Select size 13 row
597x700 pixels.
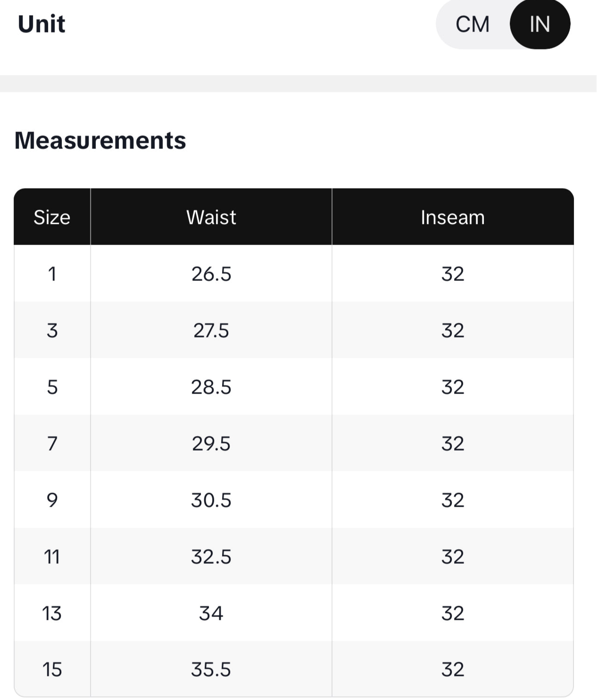[52, 613]
